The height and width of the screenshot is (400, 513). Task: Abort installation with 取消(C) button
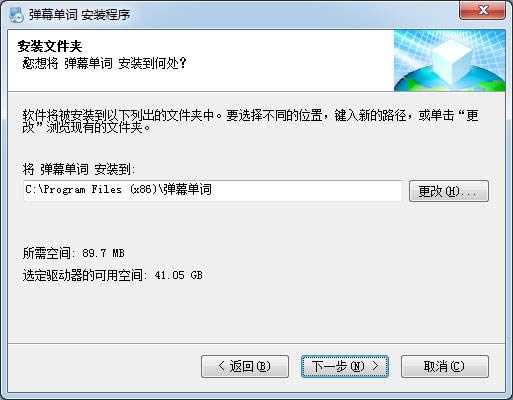pos(445,366)
